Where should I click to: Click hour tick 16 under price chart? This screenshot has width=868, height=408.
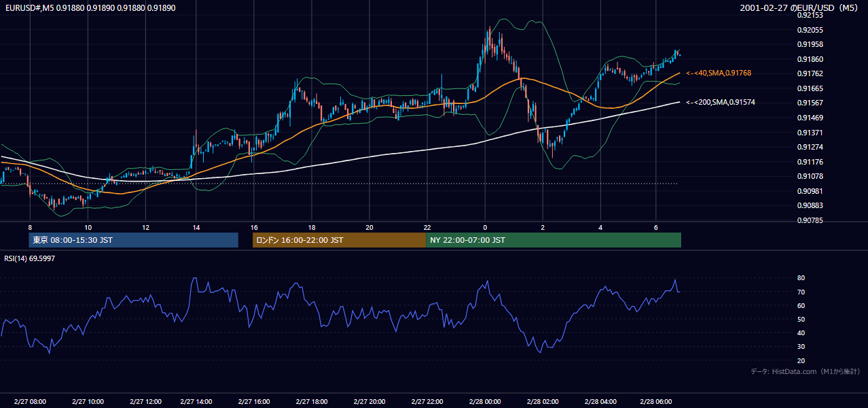tap(253, 226)
